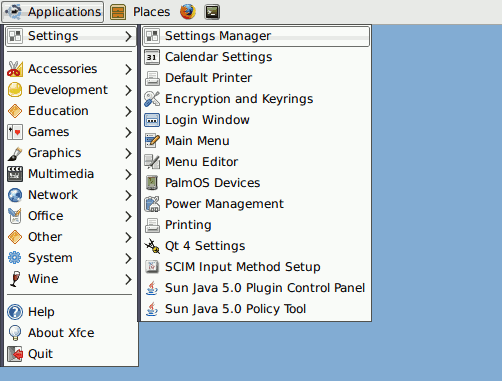Screen dimensions: 502x381
Task: Open the Main Menu entry
Action: coord(256,141)
